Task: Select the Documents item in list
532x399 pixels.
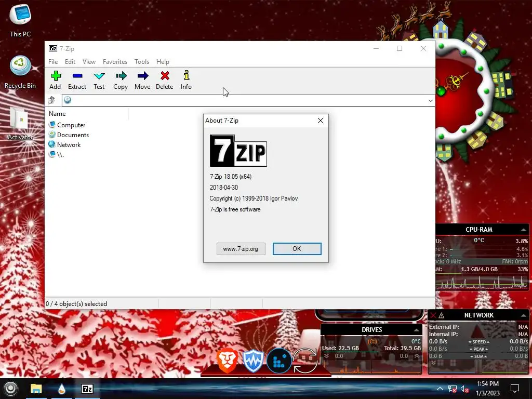Action: [69, 135]
